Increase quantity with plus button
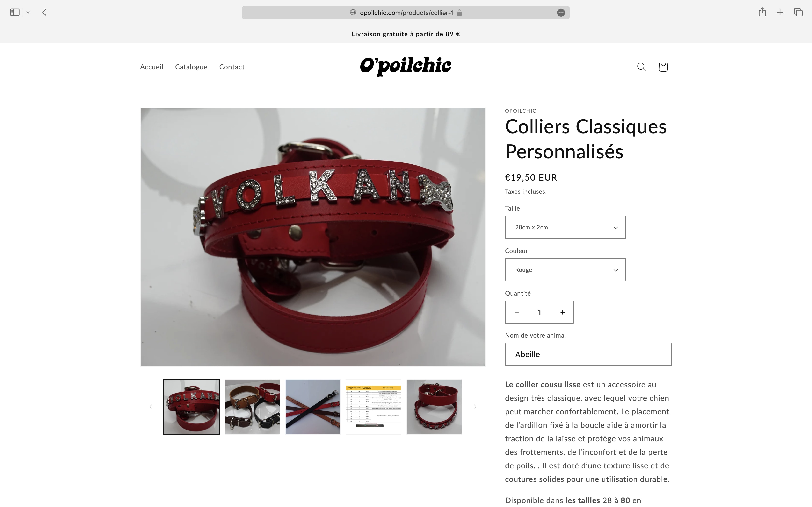 click(563, 312)
